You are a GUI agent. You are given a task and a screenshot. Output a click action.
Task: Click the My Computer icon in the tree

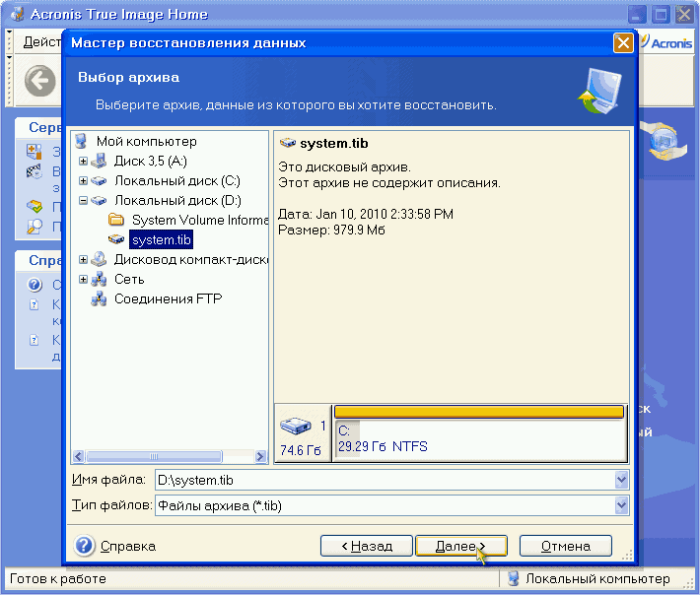pos(81,141)
